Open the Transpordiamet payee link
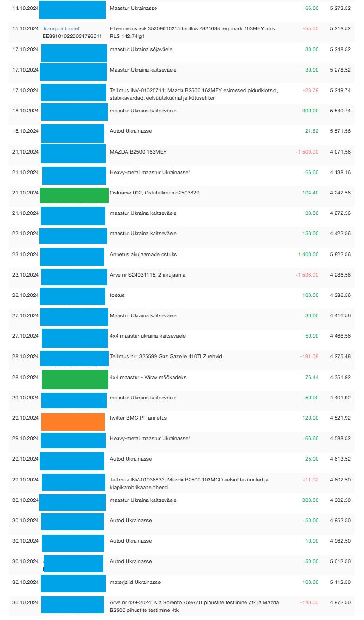364x620 pixels. (x=61, y=28)
